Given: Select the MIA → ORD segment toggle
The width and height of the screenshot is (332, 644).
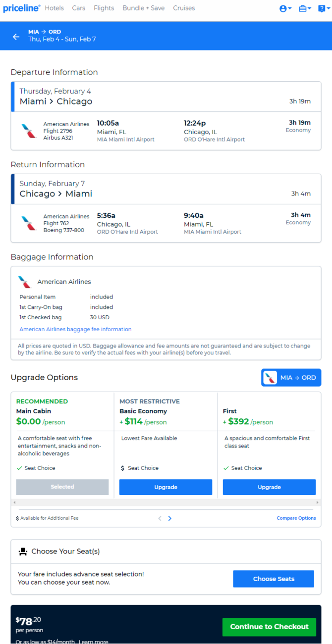Looking at the screenshot, I should point(291,378).
